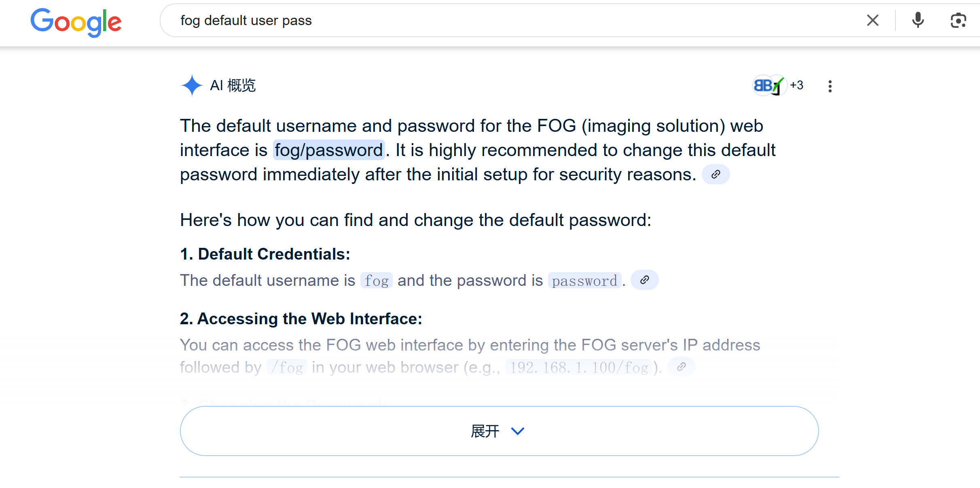Click the 'AI 概览' heading label

click(x=233, y=85)
